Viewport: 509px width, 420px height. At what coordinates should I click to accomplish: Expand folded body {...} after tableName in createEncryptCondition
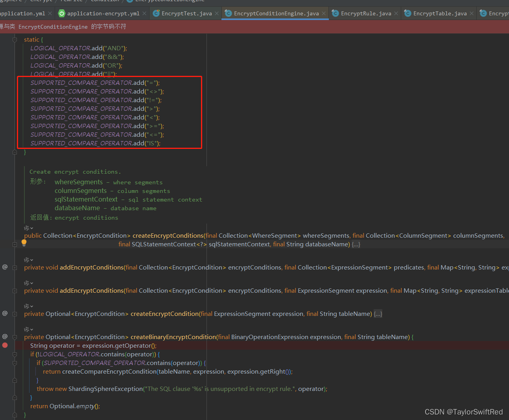(378, 314)
